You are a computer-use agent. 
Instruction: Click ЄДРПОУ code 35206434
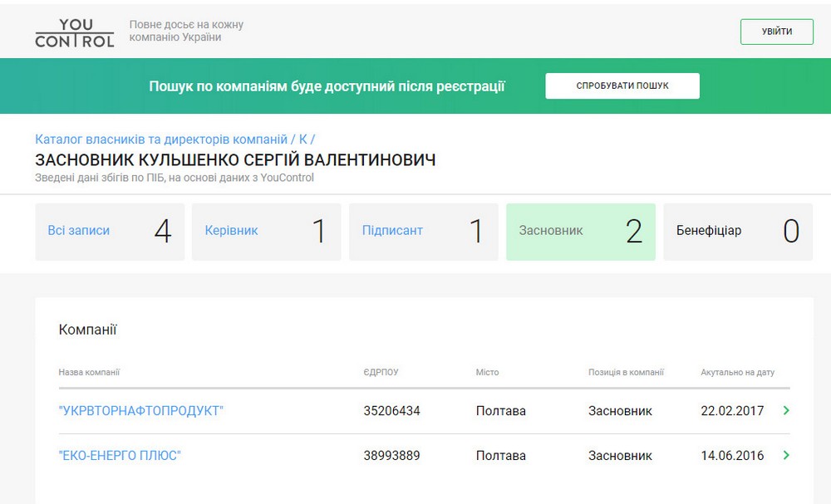pyautogui.click(x=391, y=411)
